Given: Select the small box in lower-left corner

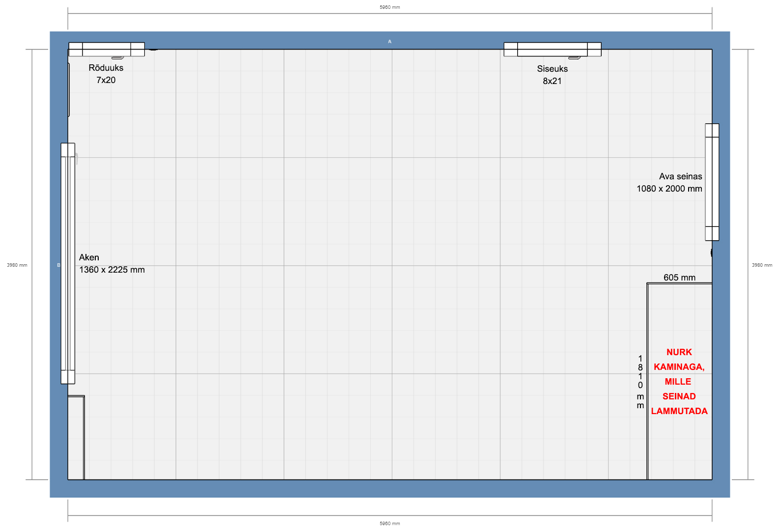Looking at the screenshot, I should pyautogui.click(x=76, y=437).
